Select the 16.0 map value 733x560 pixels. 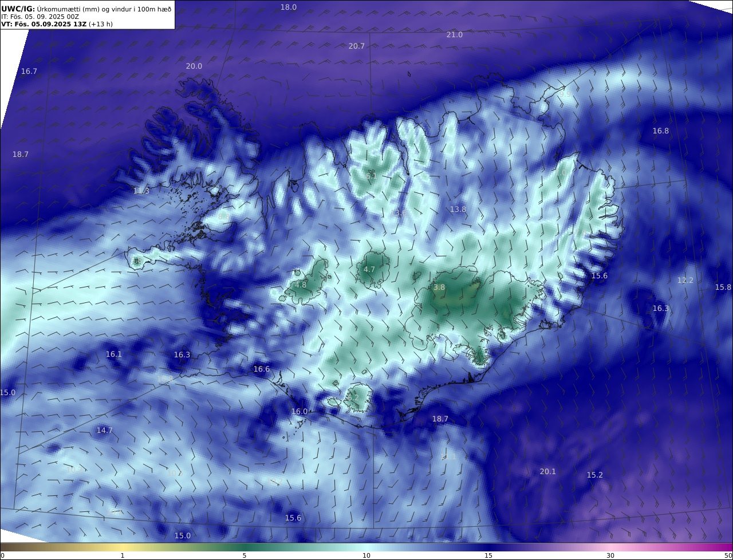(299, 412)
